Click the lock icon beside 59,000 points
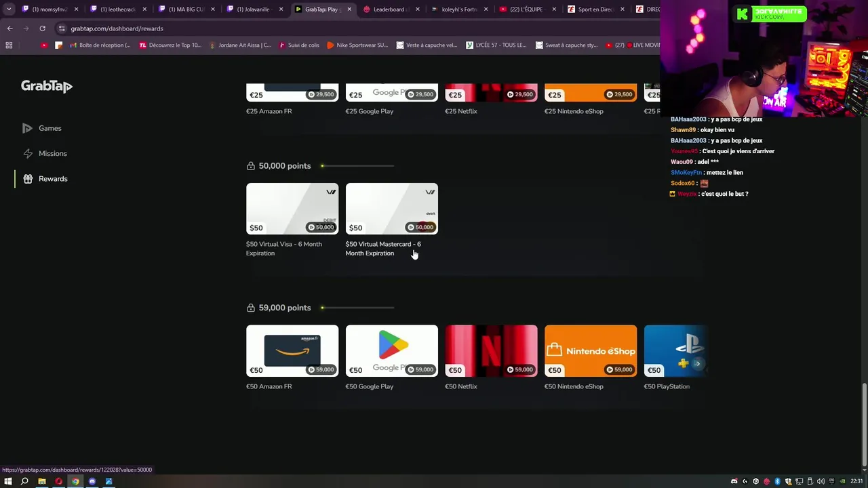Viewport: 868px width, 488px height. click(x=251, y=308)
